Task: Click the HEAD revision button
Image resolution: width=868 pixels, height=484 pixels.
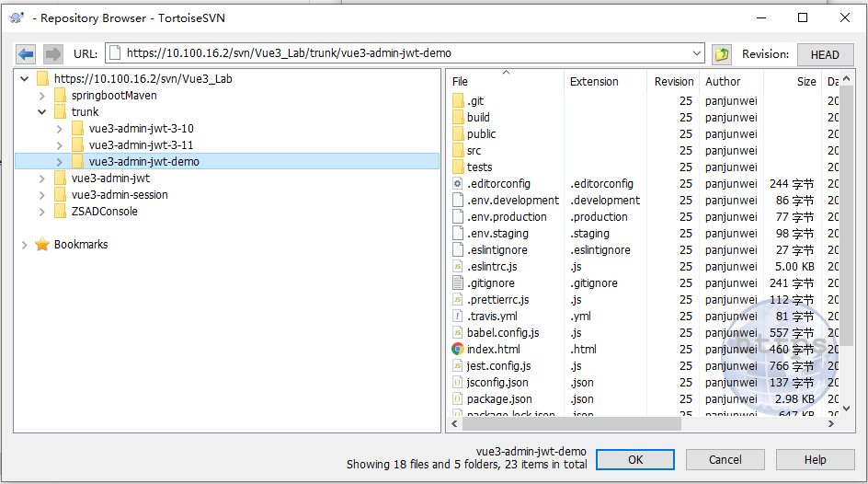Action: coord(825,54)
